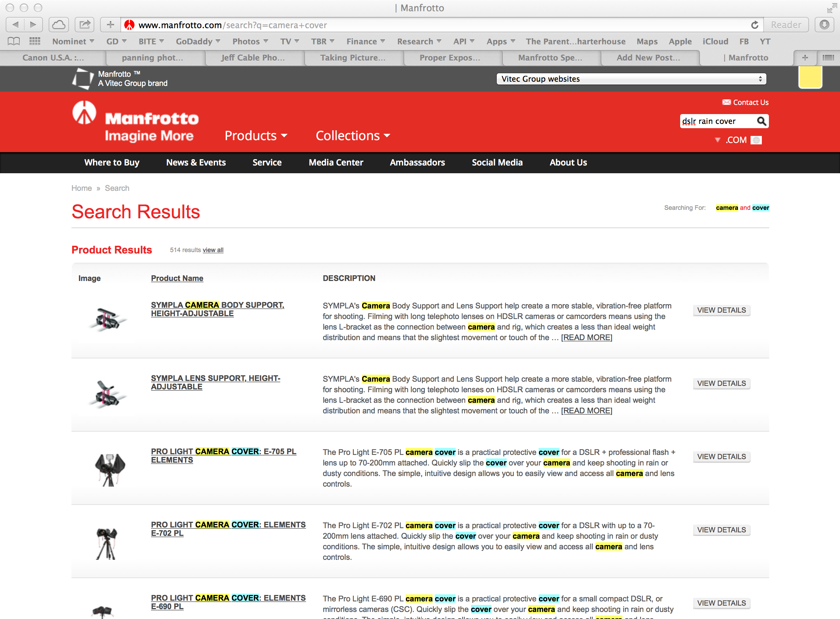This screenshot has height=619, width=840.
Task: Click the Manfrotto red logo emblem
Action: click(x=84, y=112)
